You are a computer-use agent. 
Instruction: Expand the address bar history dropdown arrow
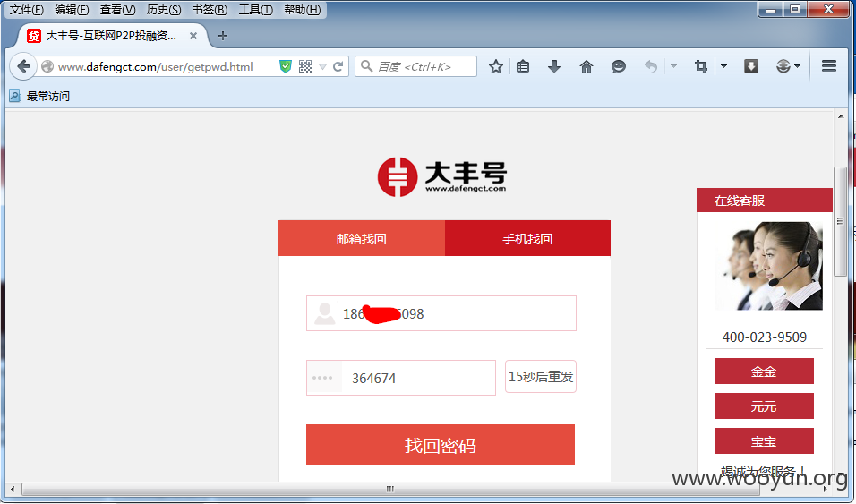point(322,66)
